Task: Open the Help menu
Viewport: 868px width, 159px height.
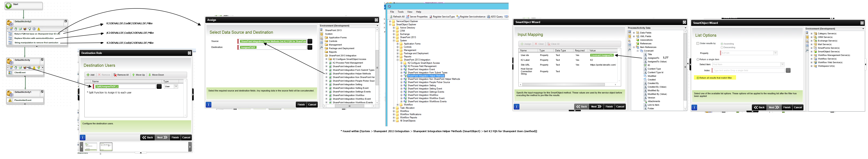Action: [x=419, y=12]
